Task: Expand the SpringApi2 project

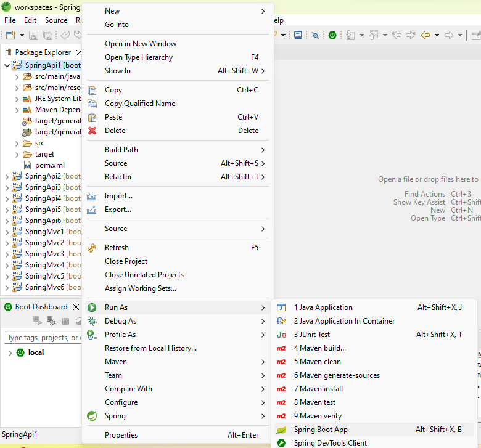Action: pyautogui.click(x=7, y=176)
